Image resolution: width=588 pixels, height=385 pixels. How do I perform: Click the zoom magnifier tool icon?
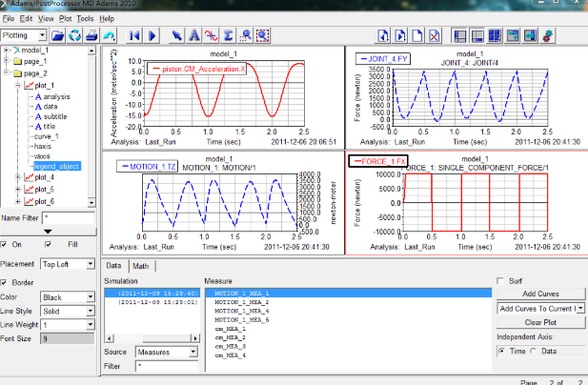pos(245,35)
